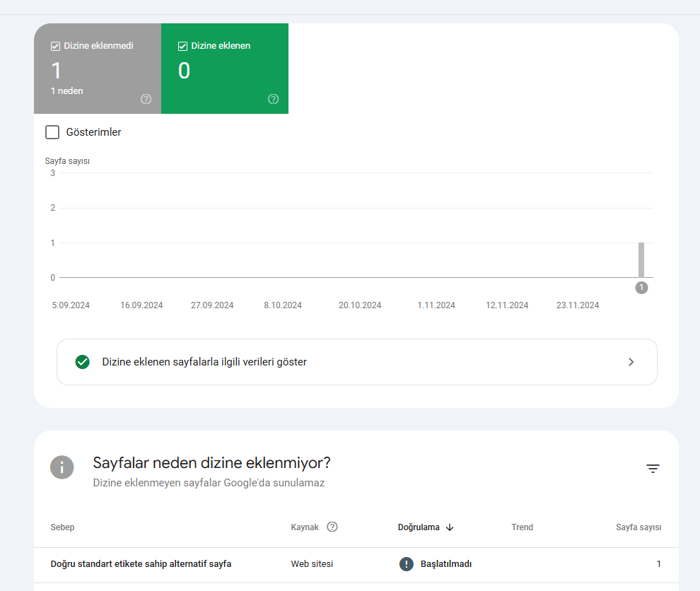
Task: Click the Sayfalar neden dizine eklenmiyor? heading
Action: pyautogui.click(x=211, y=463)
